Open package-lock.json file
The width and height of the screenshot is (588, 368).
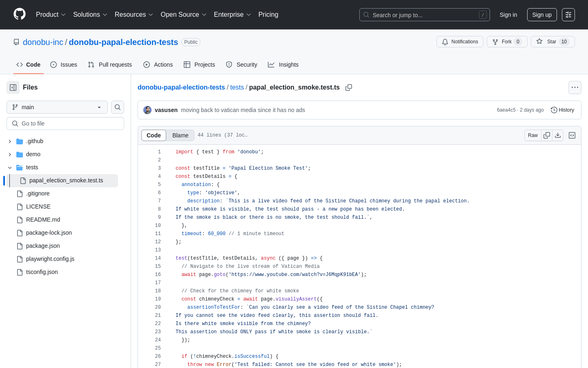pos(49,233)
